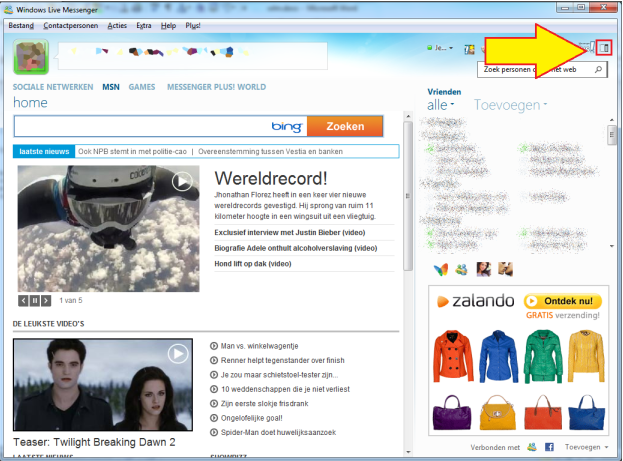Click the personal message text field
The height and width of the screenshot is (461, 623).
coord(193,56)
